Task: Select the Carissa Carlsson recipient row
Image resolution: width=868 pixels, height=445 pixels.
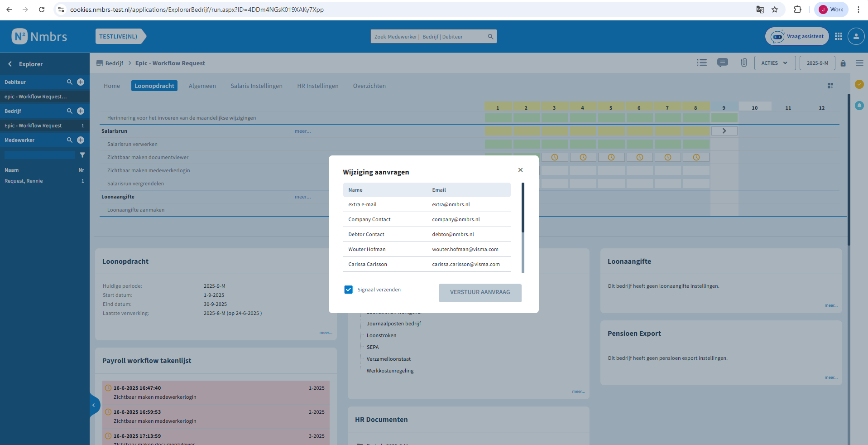Action: coord(427,264)
